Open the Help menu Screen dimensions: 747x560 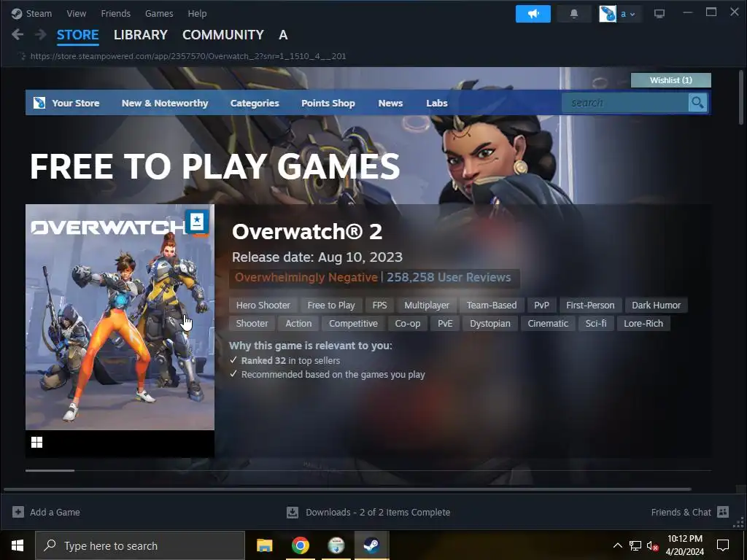(x=197, y=13)
